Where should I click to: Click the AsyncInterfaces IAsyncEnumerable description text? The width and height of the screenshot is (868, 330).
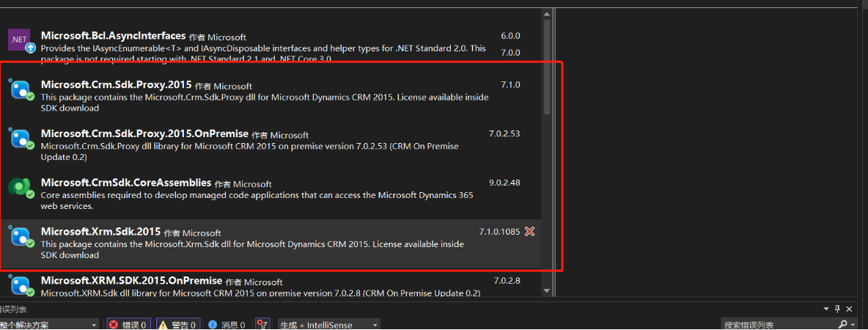coord(263,53)
